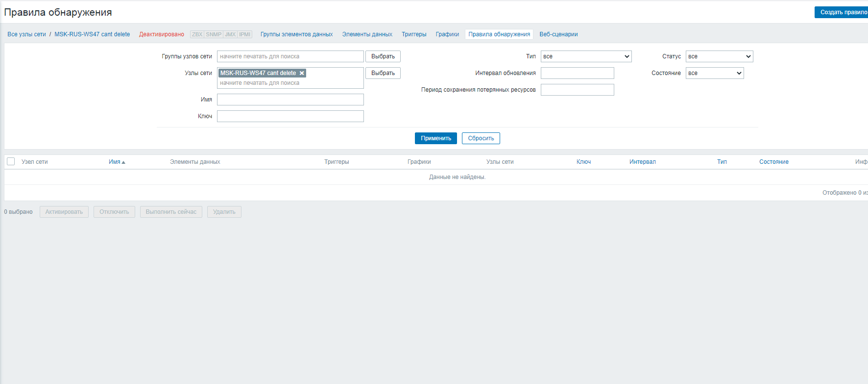Image resolution: width=868 pixels, height=384 pixels.
Task: Focus the Период сохранения потерянных ресурсов field
Action: [578, 90]
